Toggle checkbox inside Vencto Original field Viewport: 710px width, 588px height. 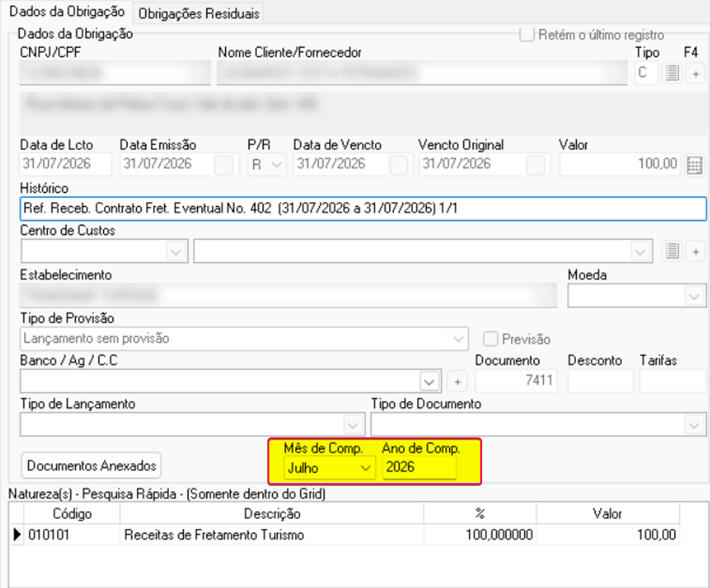536,164
